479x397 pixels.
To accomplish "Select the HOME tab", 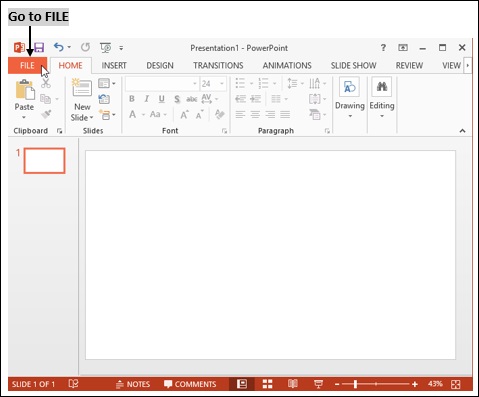I will [x=70, y=65].
